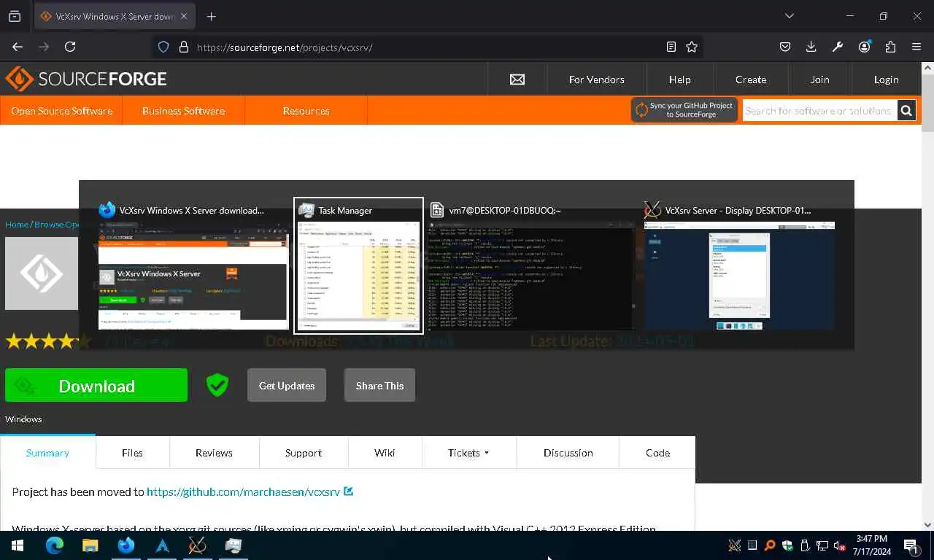Click Task Manager icon on the taskbar
The width and height of the screenshot is (934, 560).
click(233, 545)
